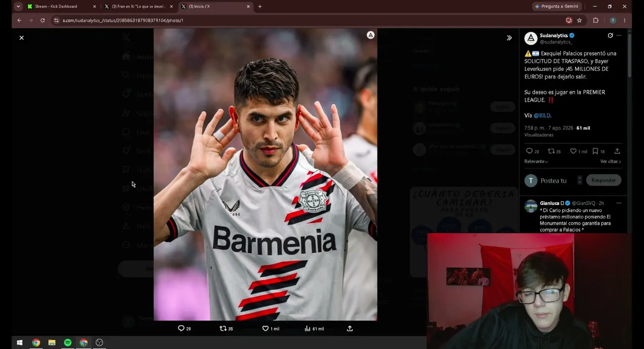Image resolution: width=644 pixels, height=349 pixels.
Task: Click the address bar URL
Action: tap(123, 20)
